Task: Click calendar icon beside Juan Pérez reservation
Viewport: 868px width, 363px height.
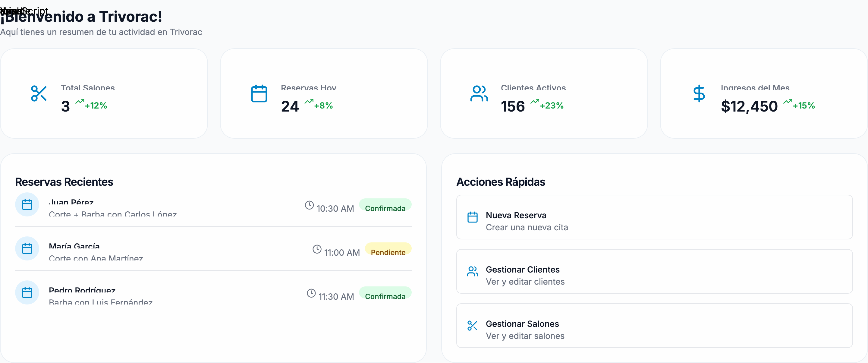Action: [27, 205]
